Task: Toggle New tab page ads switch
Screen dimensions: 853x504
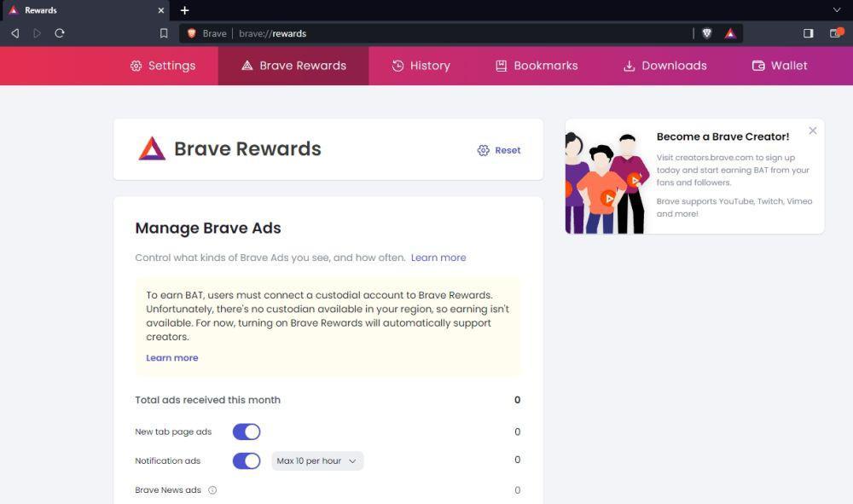Action: point(247,432)
